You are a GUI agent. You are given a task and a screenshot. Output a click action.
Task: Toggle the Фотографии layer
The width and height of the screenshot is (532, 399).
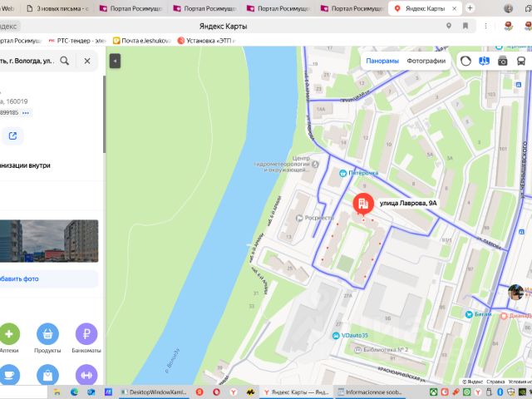pyautogui.click(x=426, y=61)
